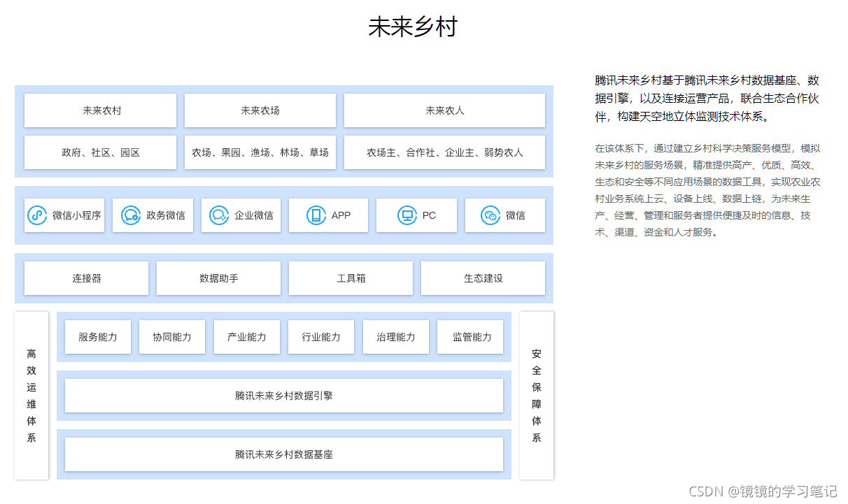Click the PC label text

(429, 215)
